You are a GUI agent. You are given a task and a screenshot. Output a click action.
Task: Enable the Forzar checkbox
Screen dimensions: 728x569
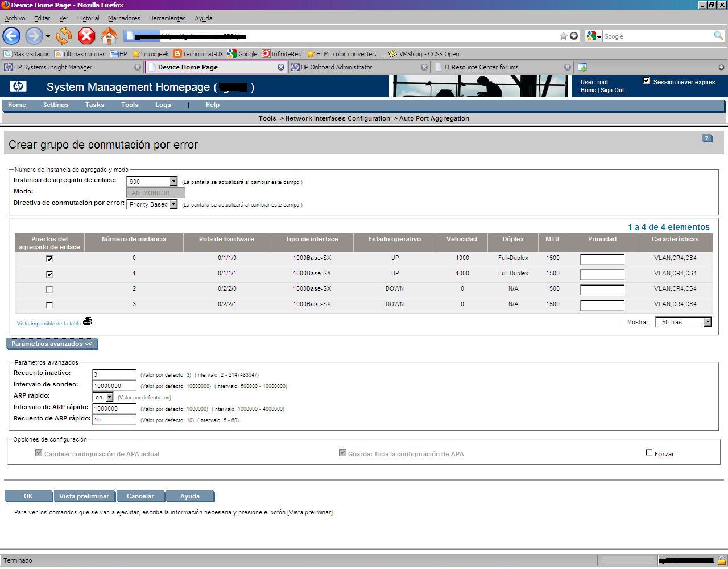pos(649,453)
